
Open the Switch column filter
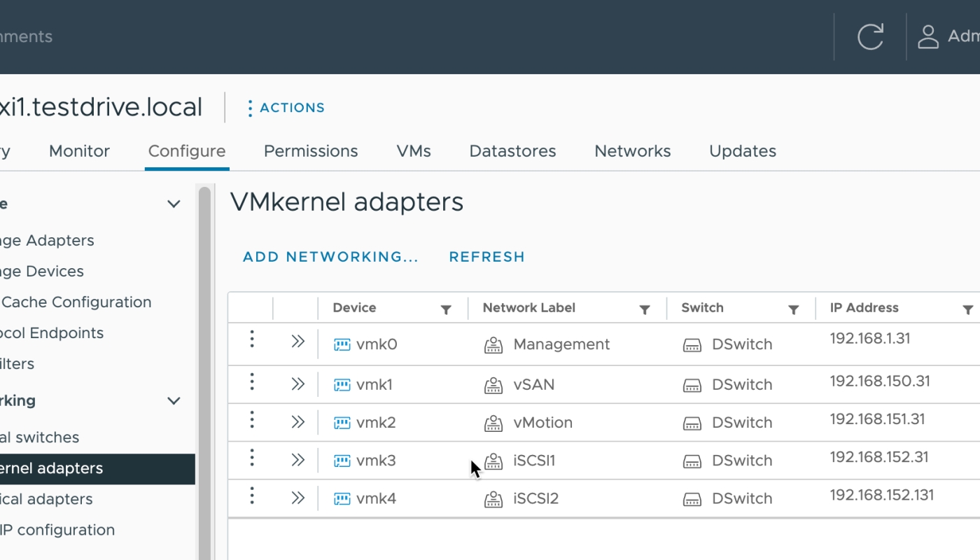[x=794, y=309]
